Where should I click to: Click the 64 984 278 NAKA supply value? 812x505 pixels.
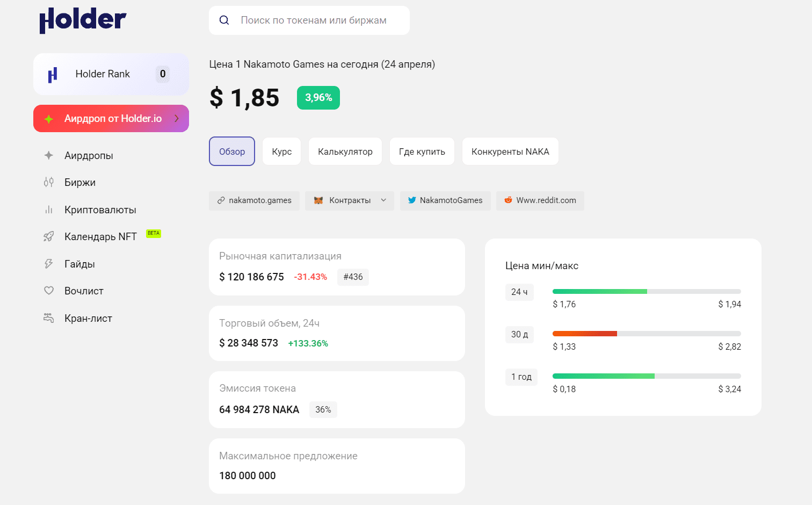(x=259, y=409)
